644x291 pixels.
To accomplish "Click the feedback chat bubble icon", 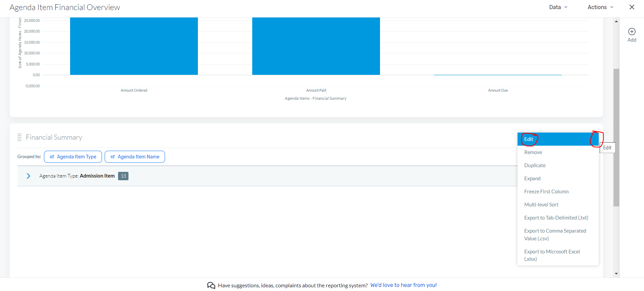I will [x=211, y=285].
